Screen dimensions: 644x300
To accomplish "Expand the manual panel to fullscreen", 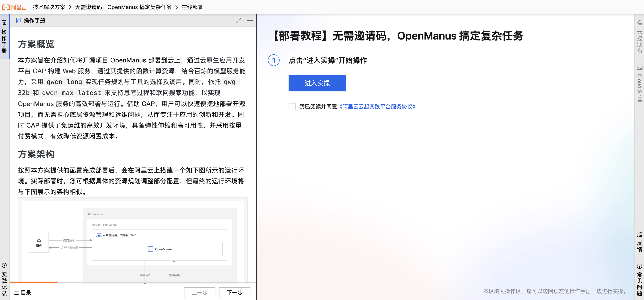I will click(x=238, y=20).
